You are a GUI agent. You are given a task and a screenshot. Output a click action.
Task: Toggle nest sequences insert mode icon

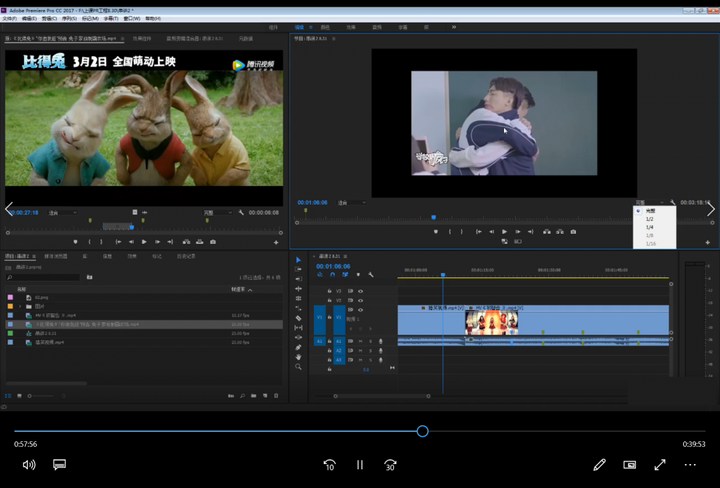click(320, 275)
